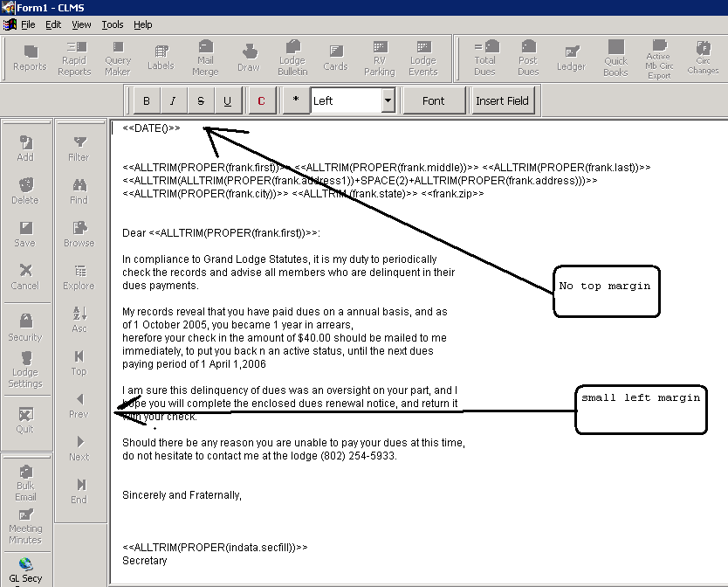
Task: Open the Reports toolbar icon
Action: [30, 58]
